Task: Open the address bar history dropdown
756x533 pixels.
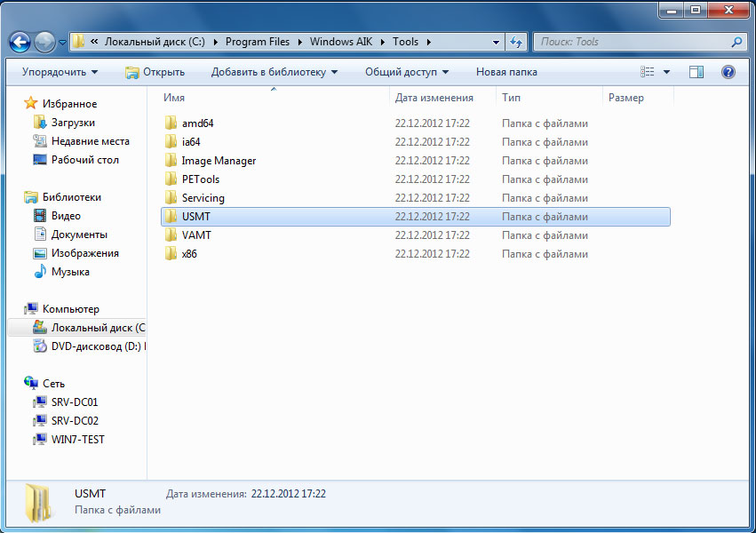Action: pyautogui.click(x=496, y=43)
